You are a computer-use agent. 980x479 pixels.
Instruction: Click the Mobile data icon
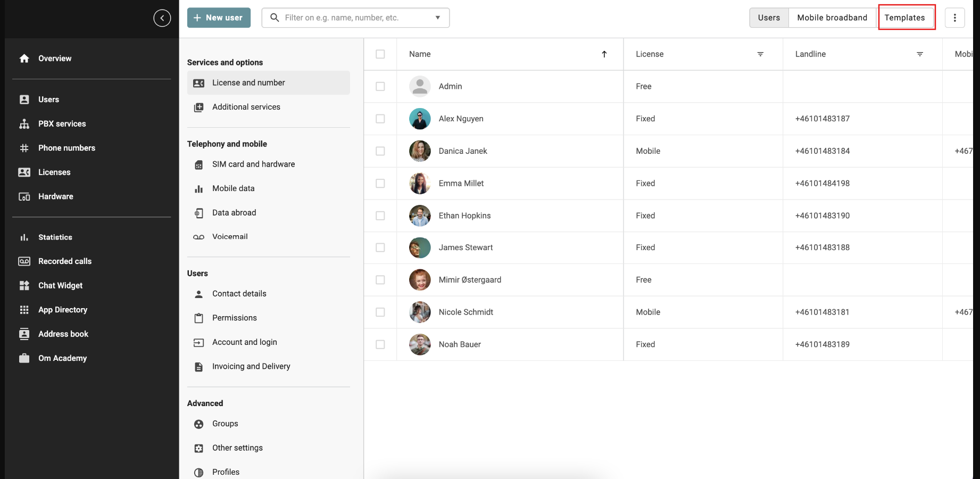click(x=198, y=188)
